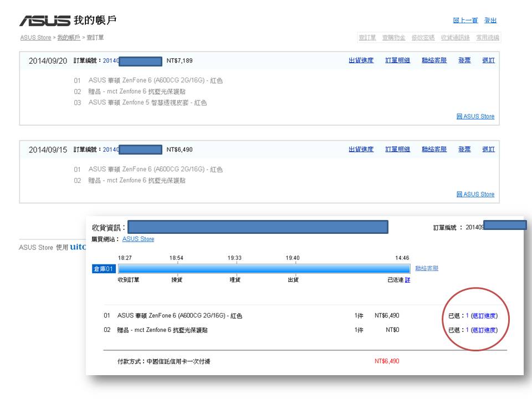This screenshot has height=399, width=532.
Task: Click 聯絡客服 for the 2014/09/15 order
Action: [x=434, y=149]
